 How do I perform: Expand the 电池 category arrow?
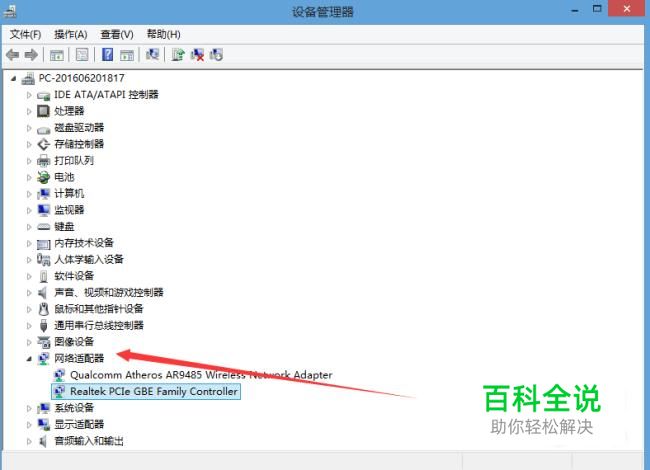tap(29, 177)
